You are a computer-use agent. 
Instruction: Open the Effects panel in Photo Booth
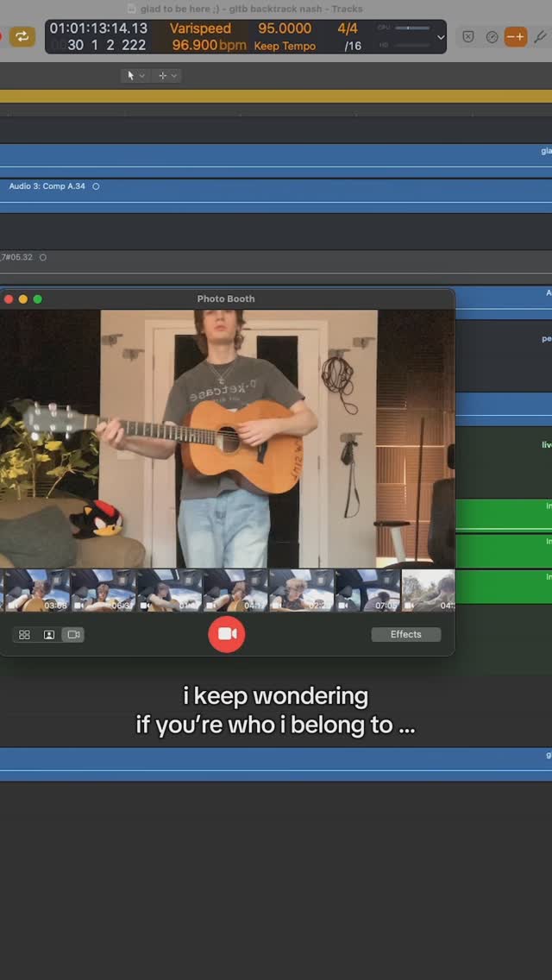click(405, 634)
